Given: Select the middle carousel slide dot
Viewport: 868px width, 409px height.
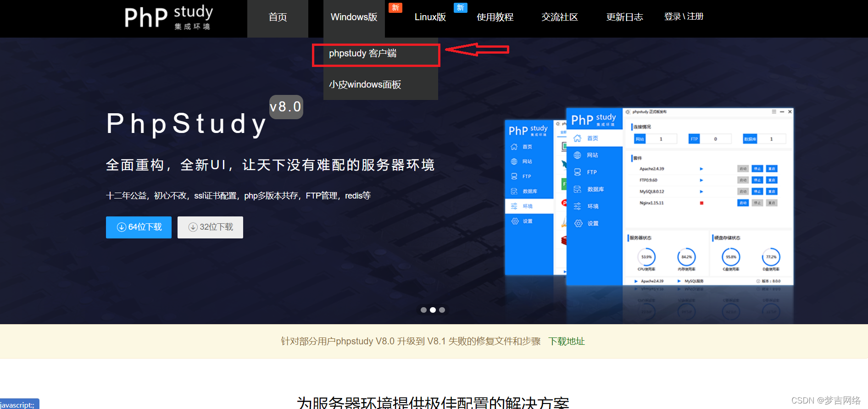Looking at the screenshot, I should coord(433,310).
